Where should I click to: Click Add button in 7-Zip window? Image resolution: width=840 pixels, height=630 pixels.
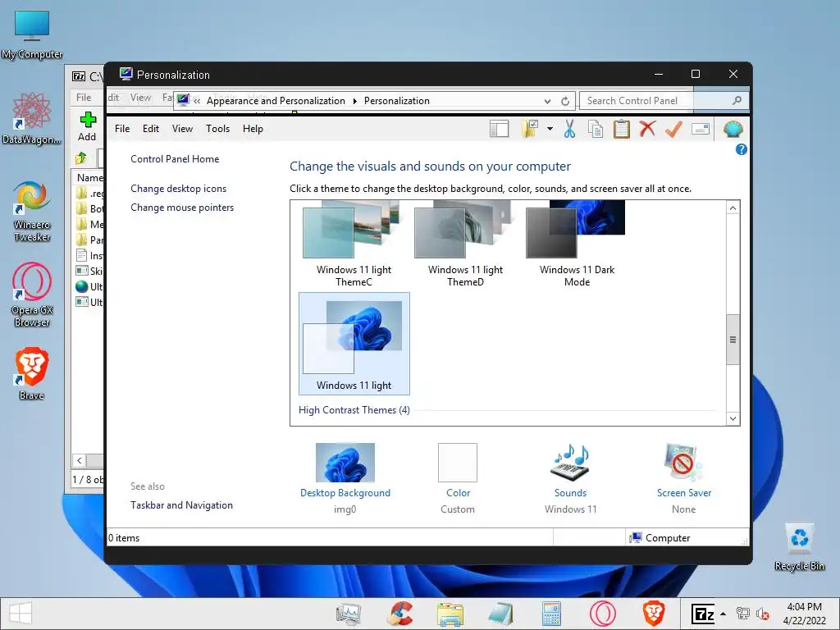point(87,127)
